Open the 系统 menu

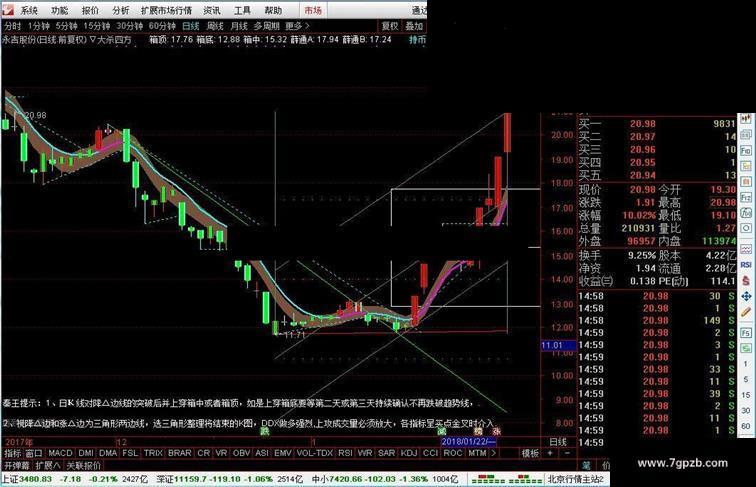28,10
